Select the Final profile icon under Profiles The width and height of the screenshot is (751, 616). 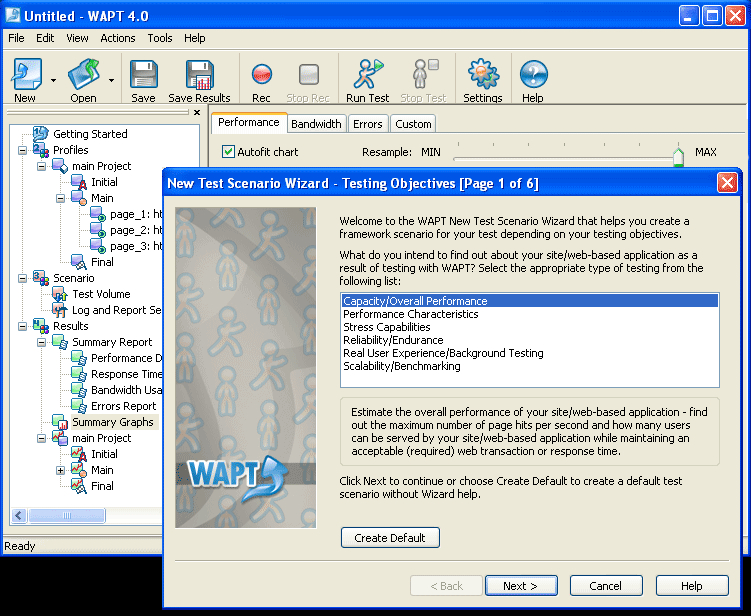79,262
